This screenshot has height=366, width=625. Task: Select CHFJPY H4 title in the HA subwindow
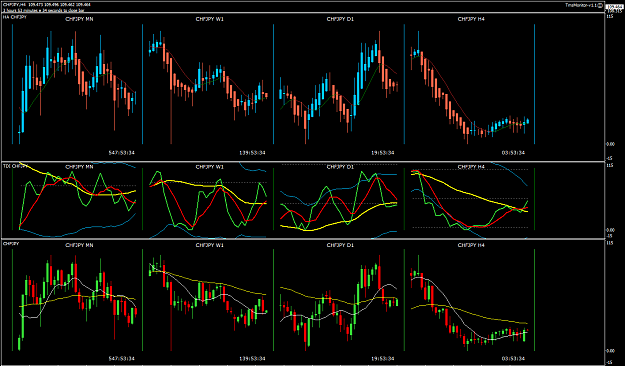(471, 19)
